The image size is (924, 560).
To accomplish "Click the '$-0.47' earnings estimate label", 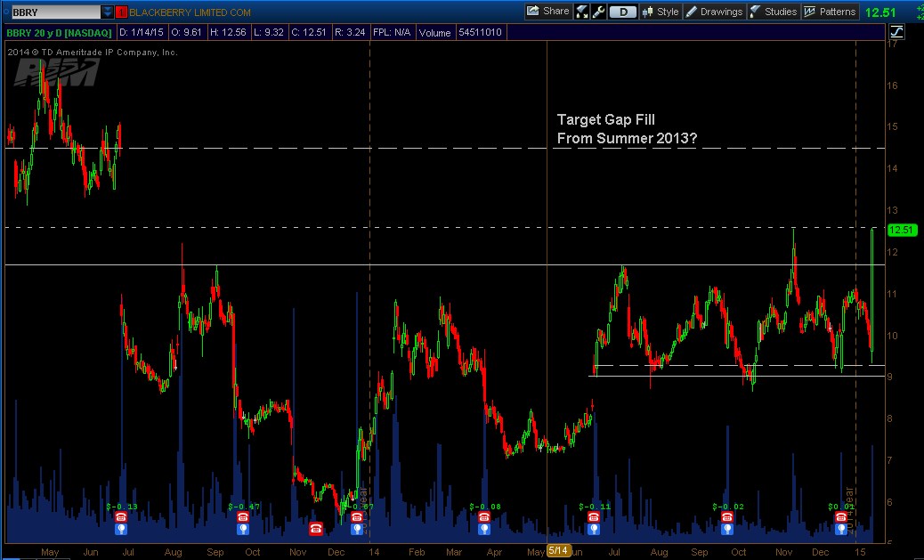I will coord(244,507).
